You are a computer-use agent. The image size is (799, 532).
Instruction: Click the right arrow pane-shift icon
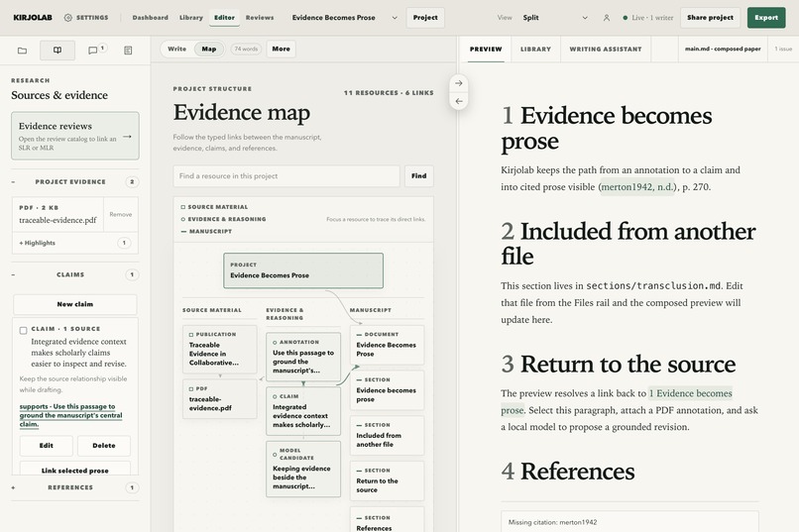(459, 83)
